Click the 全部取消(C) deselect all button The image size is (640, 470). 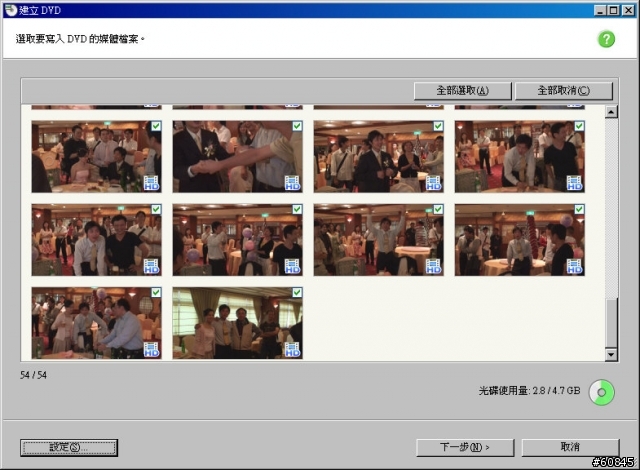[x=564, y=91]
